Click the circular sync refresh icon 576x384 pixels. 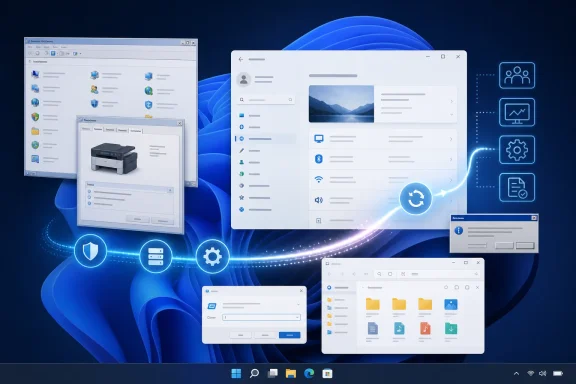tap(415, 198)
